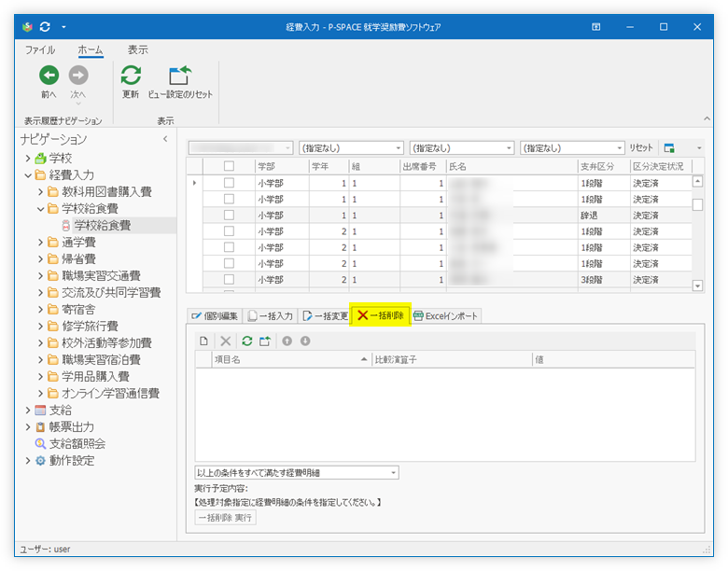Go back with the 前へ arrow icon
The height and width of the screenshot is (571, 728).
(49, 76)
